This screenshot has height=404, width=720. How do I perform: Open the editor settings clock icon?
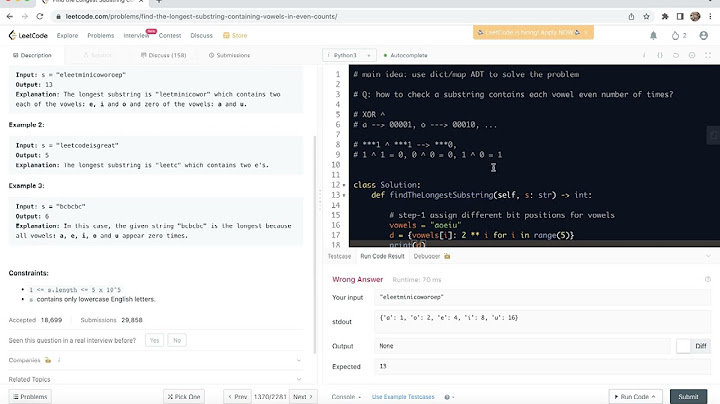click(x=692, y=55)
